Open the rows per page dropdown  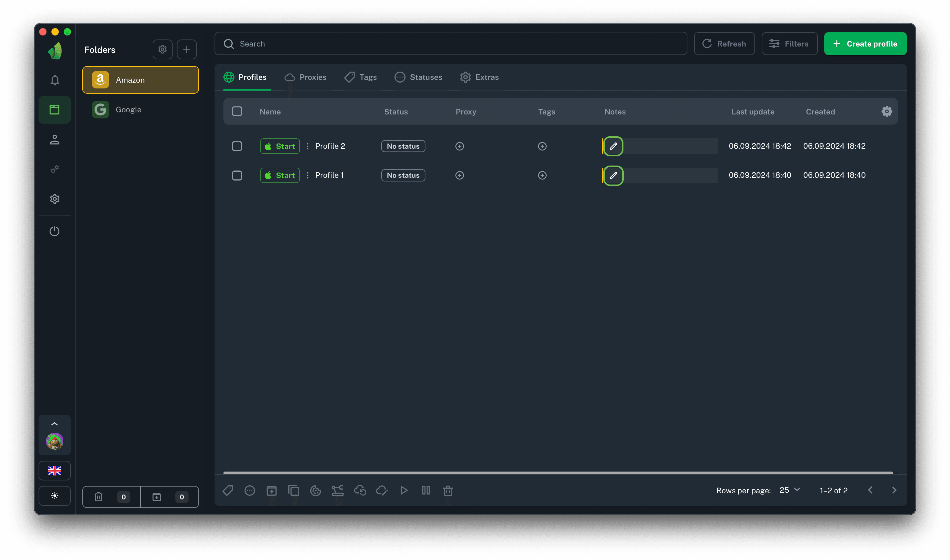[790, 490]
